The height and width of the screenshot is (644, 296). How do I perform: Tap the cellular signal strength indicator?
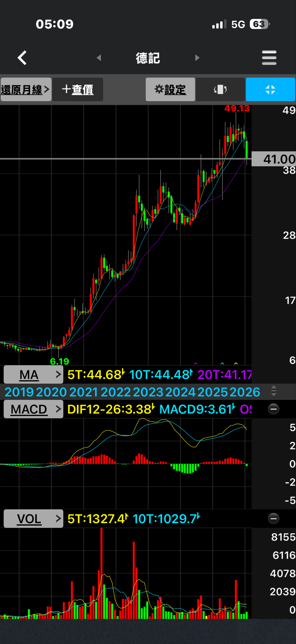click(x=219, y=24)
